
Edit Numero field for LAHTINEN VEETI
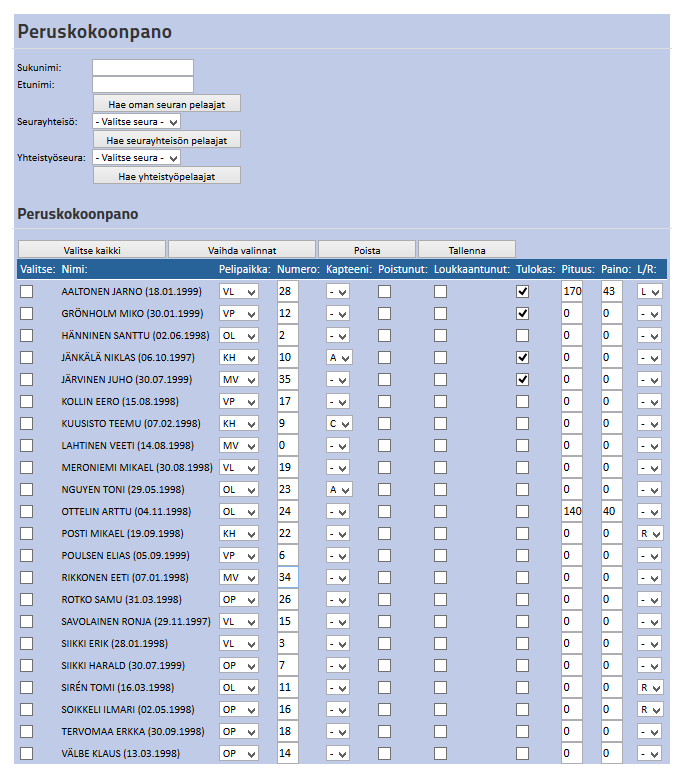point(288,445)
